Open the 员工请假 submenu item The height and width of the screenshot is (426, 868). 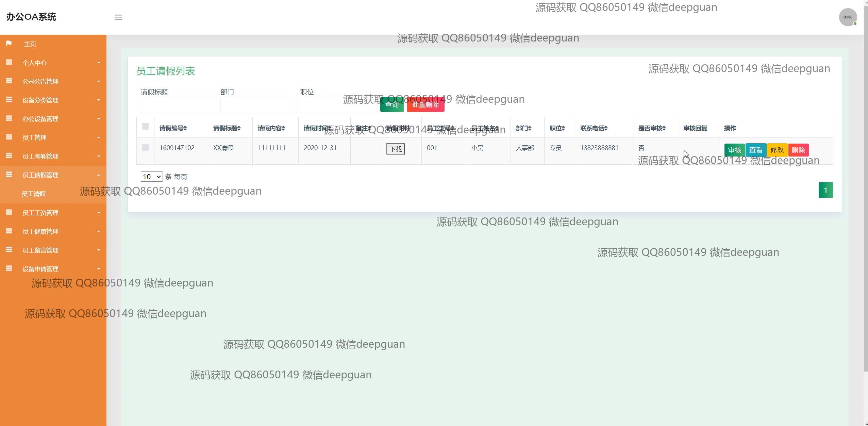point(34,194)
